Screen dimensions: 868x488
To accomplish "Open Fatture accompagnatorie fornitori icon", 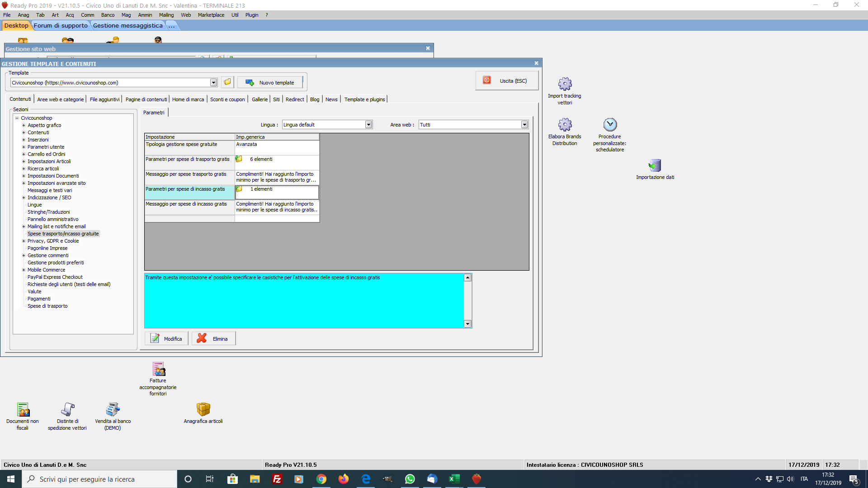I will tap(158, 379).
